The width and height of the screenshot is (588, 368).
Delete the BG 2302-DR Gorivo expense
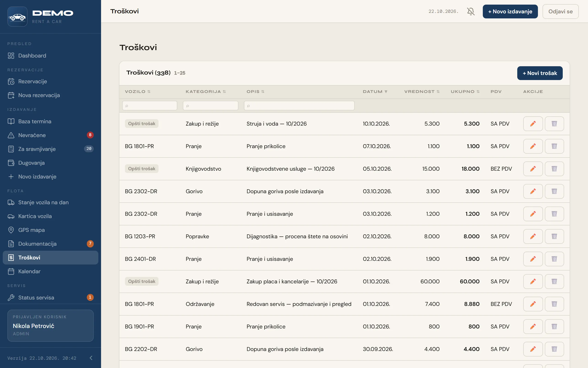554,191
